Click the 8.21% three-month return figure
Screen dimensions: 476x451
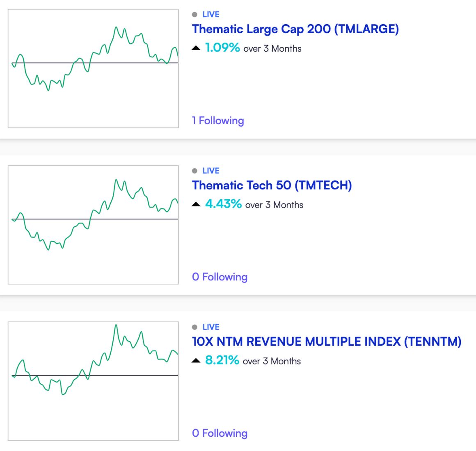click(222, 360)
